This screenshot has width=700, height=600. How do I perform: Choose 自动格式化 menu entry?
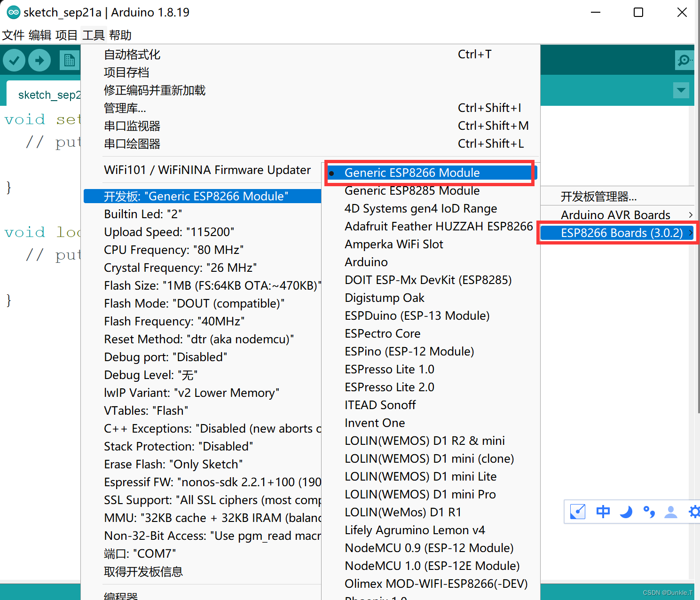point(311,55)
